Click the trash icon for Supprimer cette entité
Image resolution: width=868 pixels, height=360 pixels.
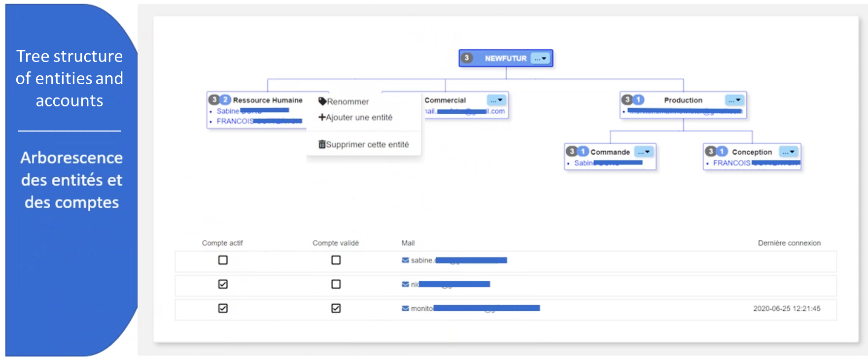pyautogui.click(x=322, y=144)
